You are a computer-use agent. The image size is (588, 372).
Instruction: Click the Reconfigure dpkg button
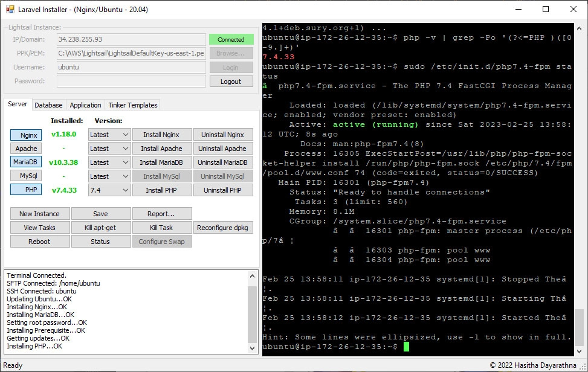(223, 228)
